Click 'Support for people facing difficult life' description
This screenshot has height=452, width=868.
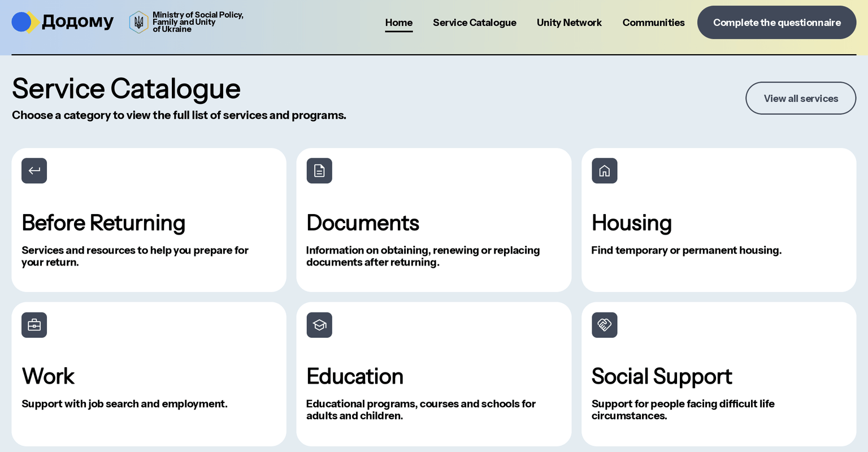click(x=683, y=410)
